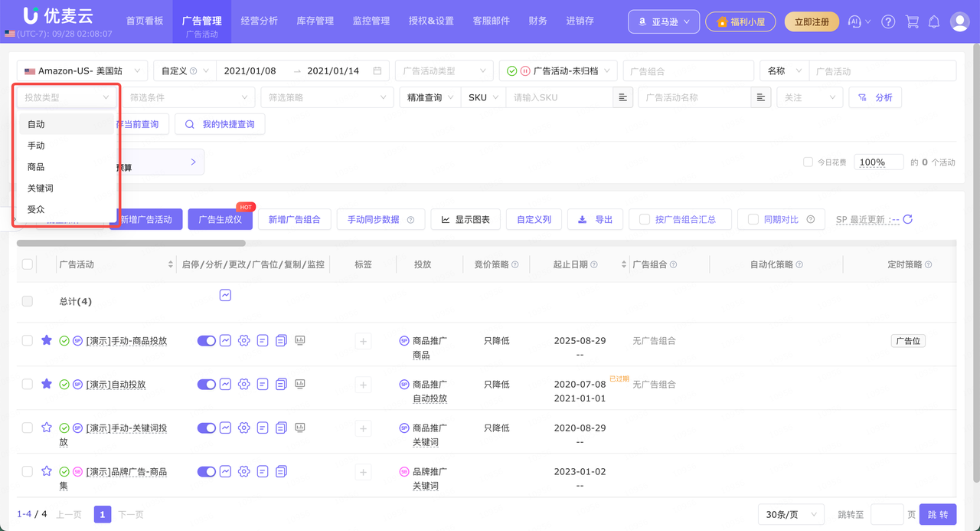The width and height of the screenshot is (980, 531).
Task: Open the AI assistant headset icon
Action: click(x=855, y=22)
